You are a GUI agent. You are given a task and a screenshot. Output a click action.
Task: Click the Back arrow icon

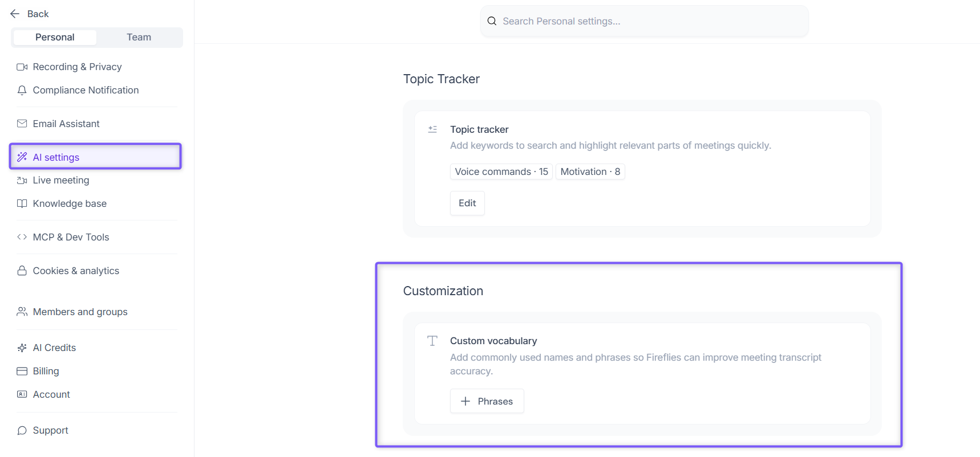click(x=15, y=14)
